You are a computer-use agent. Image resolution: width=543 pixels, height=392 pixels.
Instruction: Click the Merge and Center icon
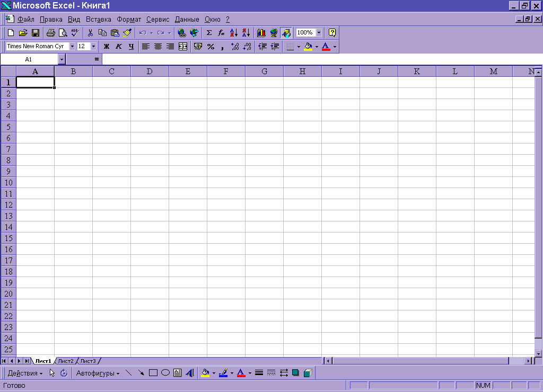(183, 47)
